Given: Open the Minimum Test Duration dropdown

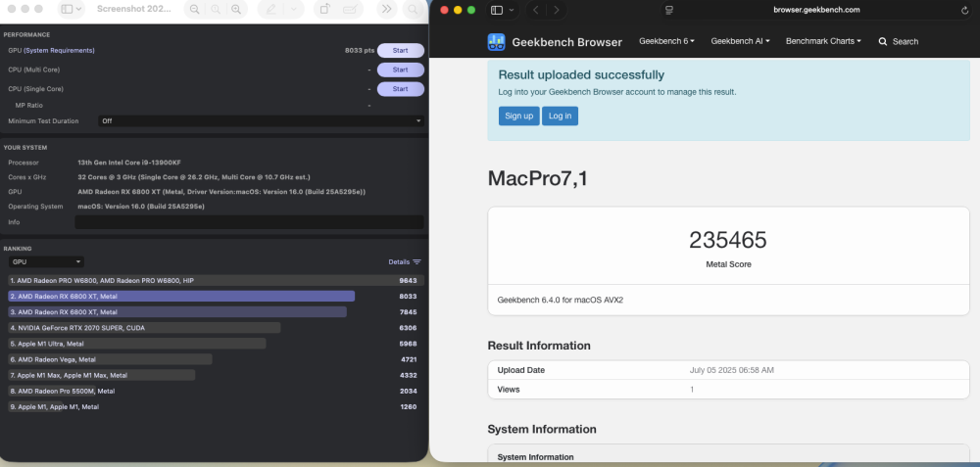Looking at the screenshot, I should pyautogui.click(x=262, y=121).
